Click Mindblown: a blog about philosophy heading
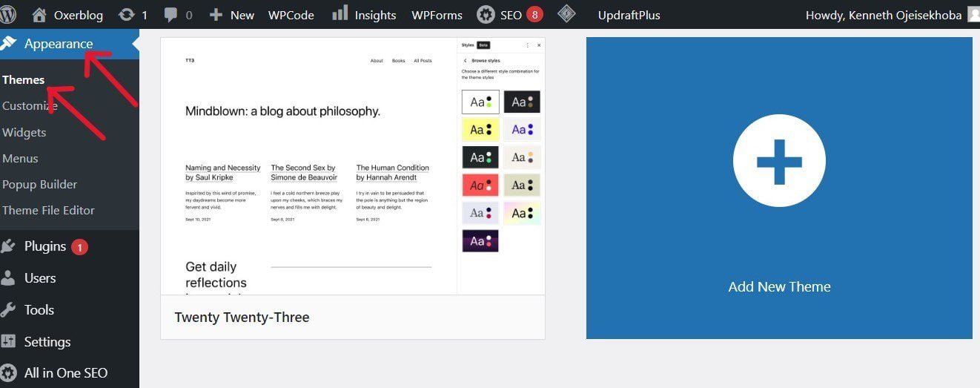 (x=282, y=111)
